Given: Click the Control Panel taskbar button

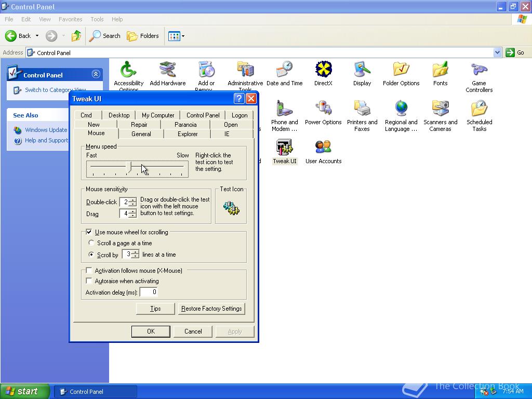Looking at the screenshot, I should 96,392.
